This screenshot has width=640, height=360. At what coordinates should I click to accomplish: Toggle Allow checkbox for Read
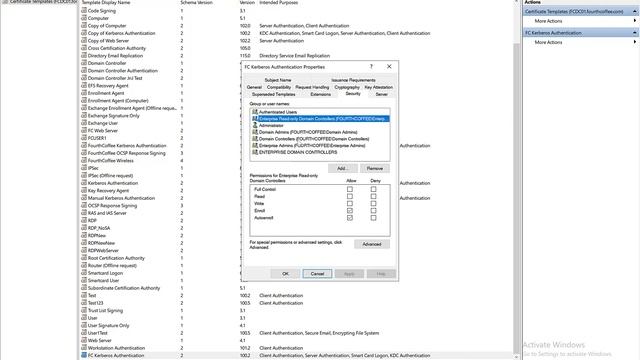pos(350,196)
